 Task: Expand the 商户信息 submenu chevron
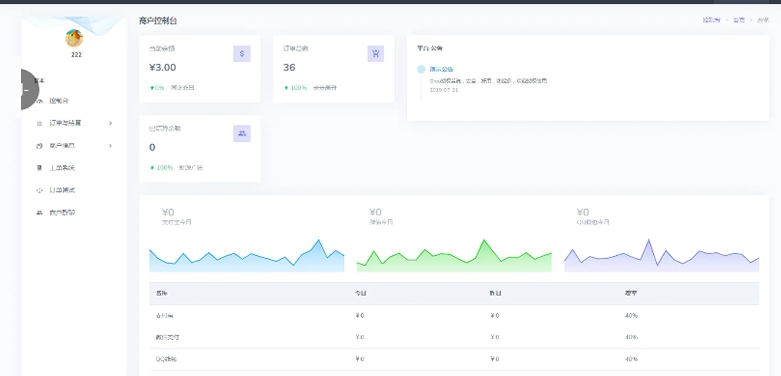pyautogui.click(x=111, y=146)
